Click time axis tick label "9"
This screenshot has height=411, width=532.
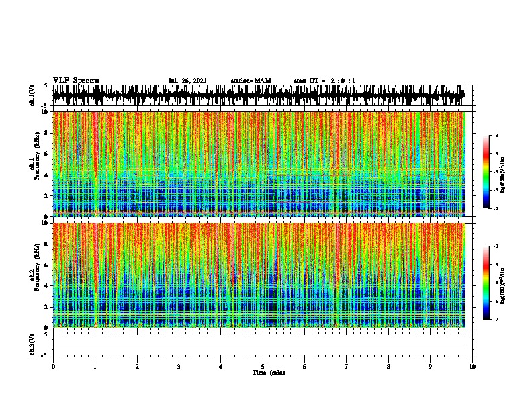[x=431, y=367]
